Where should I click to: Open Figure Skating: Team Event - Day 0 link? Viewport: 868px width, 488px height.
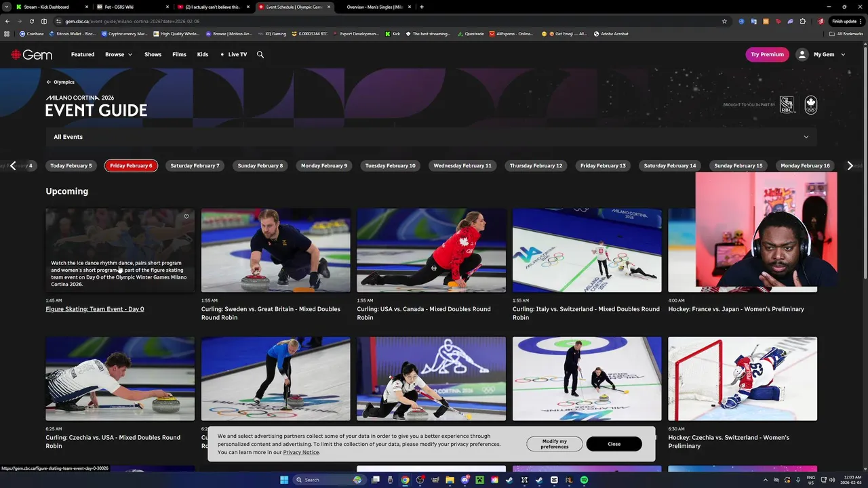click(95, 309)
